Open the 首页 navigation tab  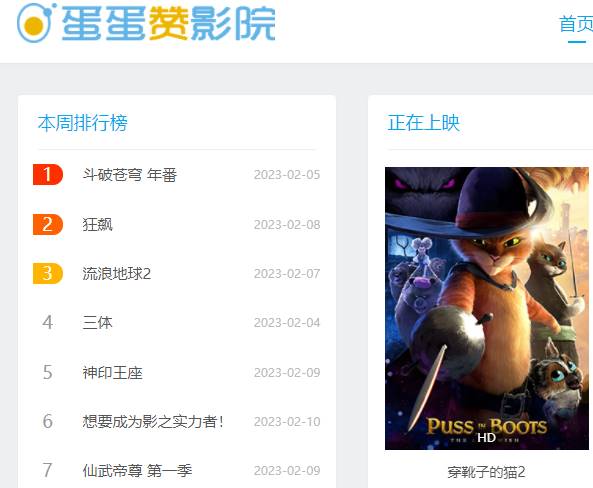576,24
